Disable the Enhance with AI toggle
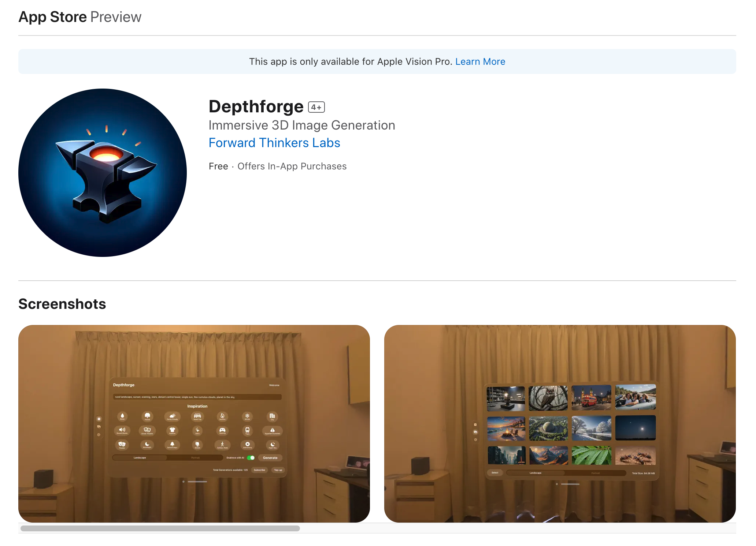Screen dimensions: 756x546 click(x=251, y=458)
